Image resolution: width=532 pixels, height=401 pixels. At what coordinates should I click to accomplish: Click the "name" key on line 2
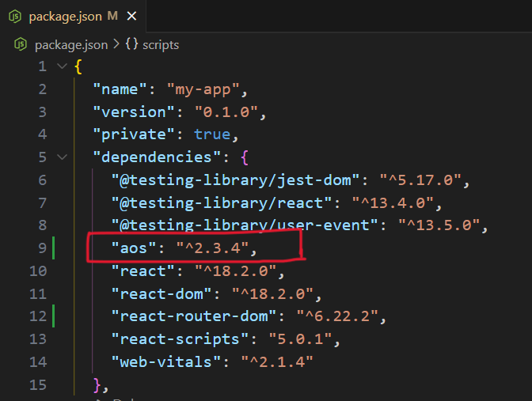[120, 89]
